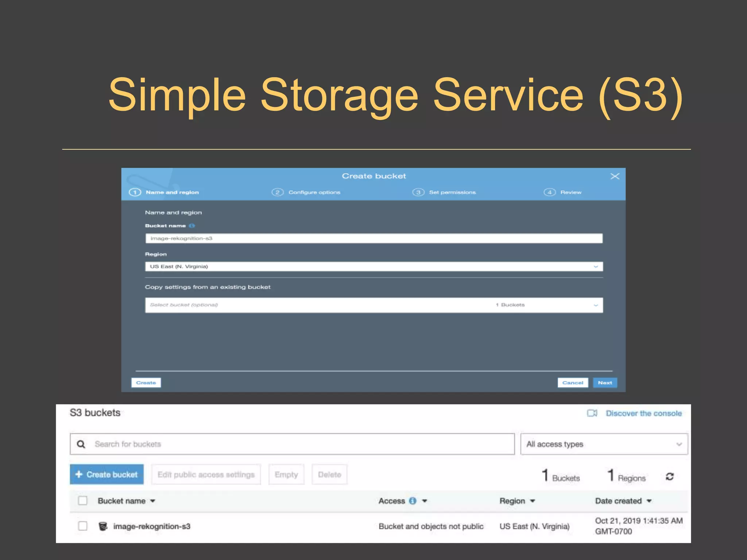Image resolution: width=747 pixels, height=560 pixels.
Task: Click the bucket icon beside image-rekognition-s3
Action: (103, 526)
